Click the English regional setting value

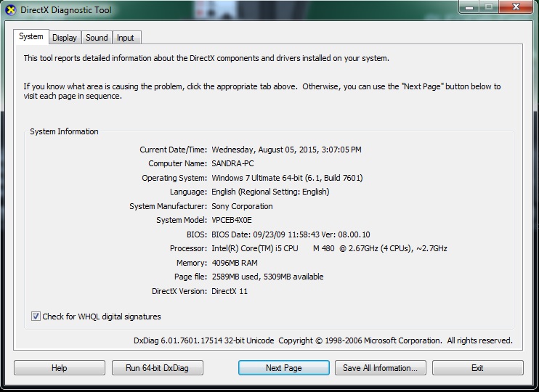point(270,192)
